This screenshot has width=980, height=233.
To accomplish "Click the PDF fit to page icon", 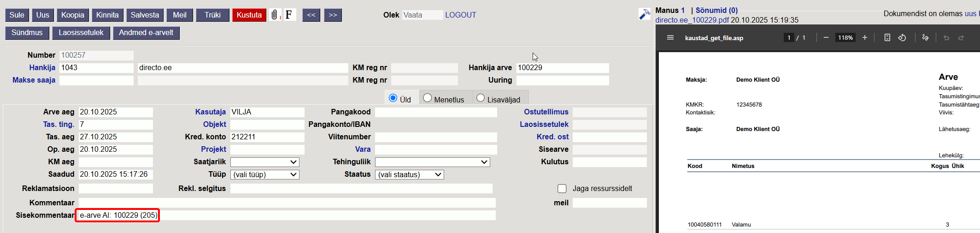I will [x=887, y=38].
